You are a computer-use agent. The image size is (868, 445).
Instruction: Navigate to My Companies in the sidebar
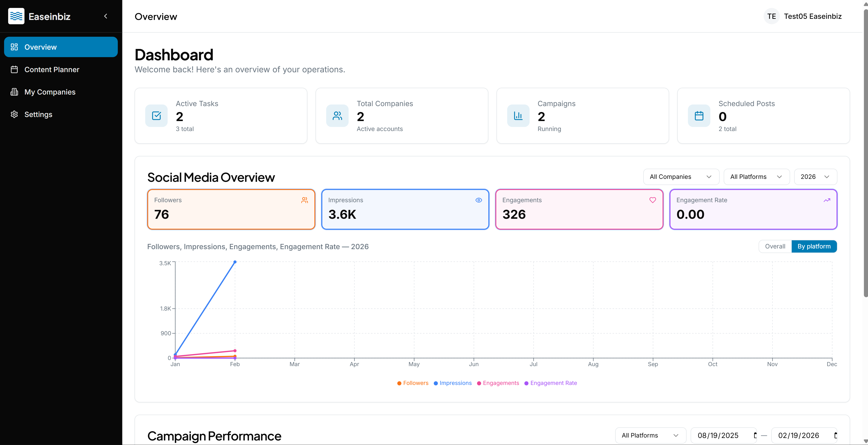(50, 92)
